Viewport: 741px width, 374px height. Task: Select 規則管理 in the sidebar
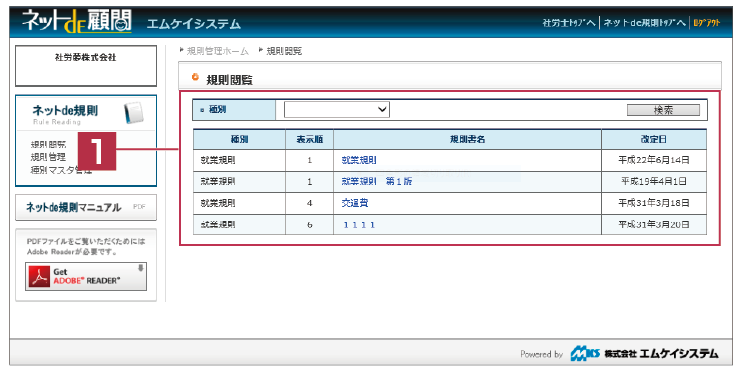point(48,157)
